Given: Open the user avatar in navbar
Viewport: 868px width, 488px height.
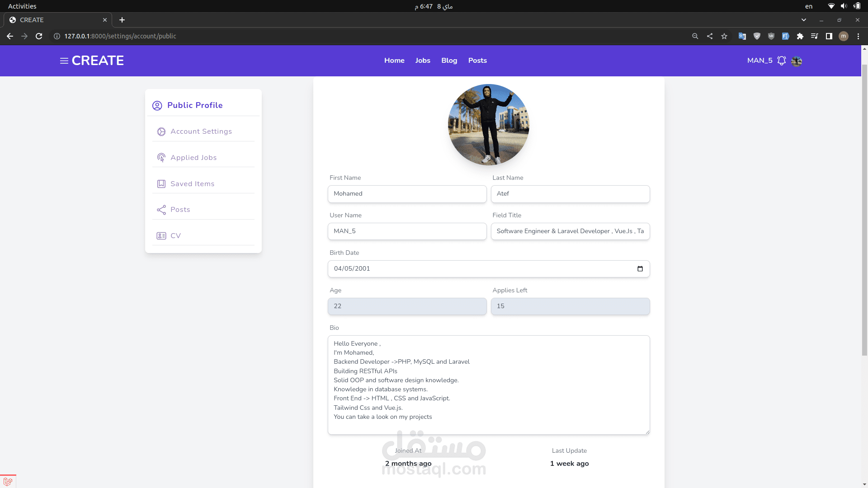Looking at the screenshot, I should [x=797, y=61].
